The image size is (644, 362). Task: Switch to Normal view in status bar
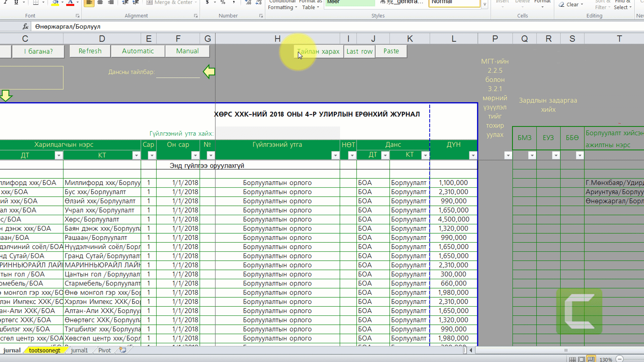tap(573, 359)
